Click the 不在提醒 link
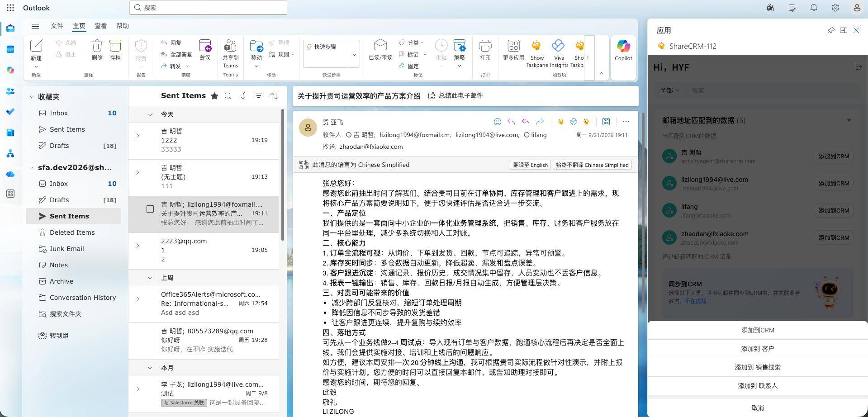 point(696,301)
